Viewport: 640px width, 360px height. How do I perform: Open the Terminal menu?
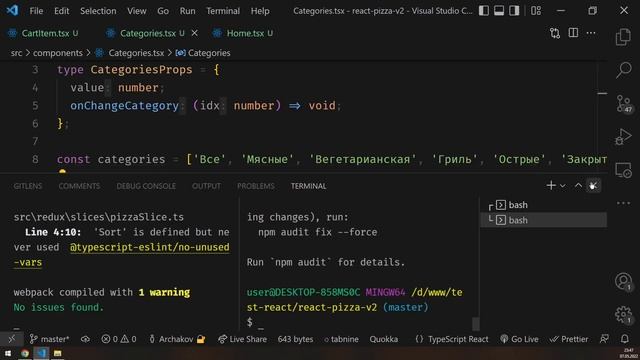click(x=223, y=11)
